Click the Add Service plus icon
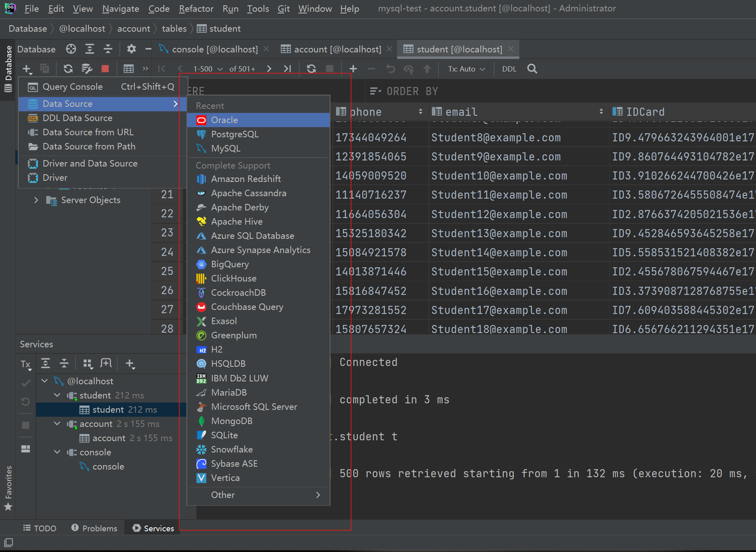This screenshot has width=756, height=552. pos(130,363)
